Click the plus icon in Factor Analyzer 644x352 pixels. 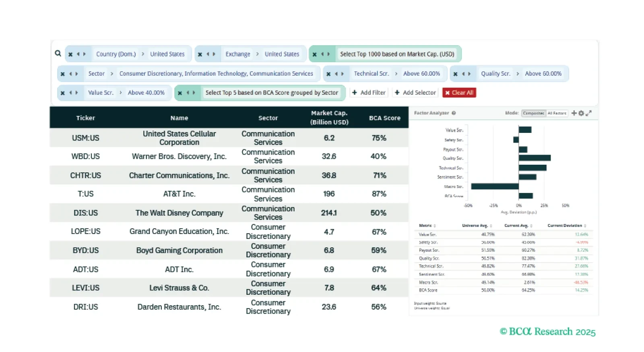point(574,113)
